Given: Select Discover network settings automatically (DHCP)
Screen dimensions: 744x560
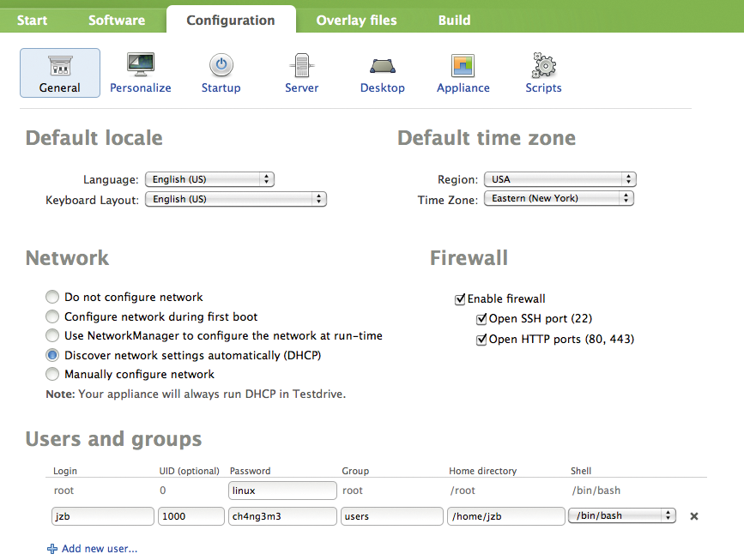Looking at the screenshot, I should [52, 355].
